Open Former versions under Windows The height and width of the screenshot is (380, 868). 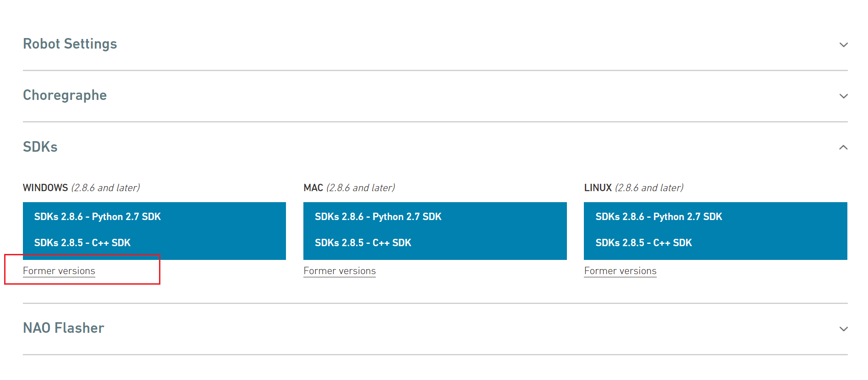[59, 271]
